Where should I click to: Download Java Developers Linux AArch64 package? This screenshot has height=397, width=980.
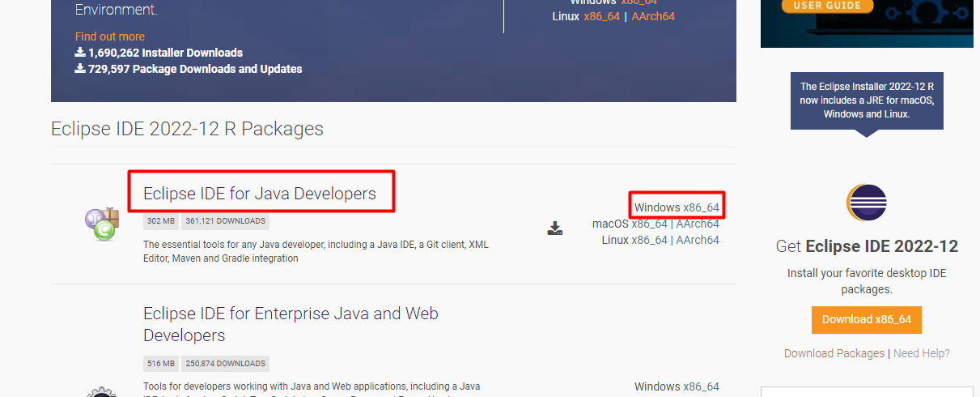tap(698, 240)
